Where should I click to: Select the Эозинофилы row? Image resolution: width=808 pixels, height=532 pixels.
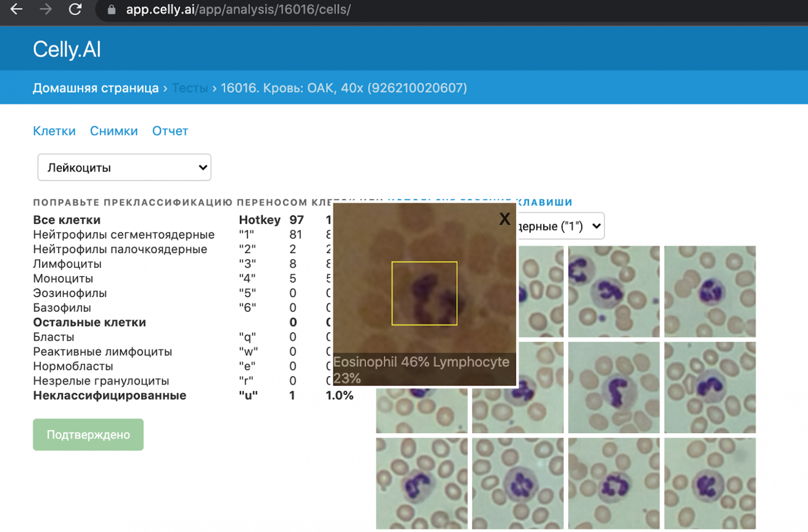pos(70,293)
